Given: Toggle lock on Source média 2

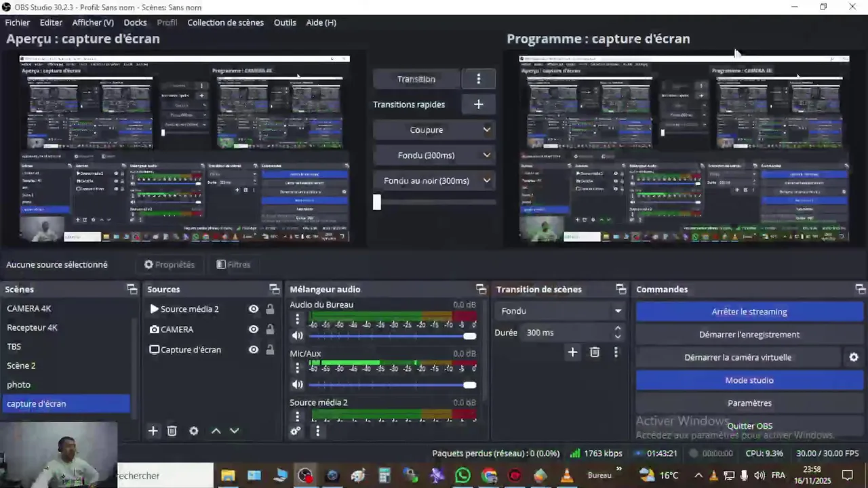Looking at the screenshot, I should [270, 309].
